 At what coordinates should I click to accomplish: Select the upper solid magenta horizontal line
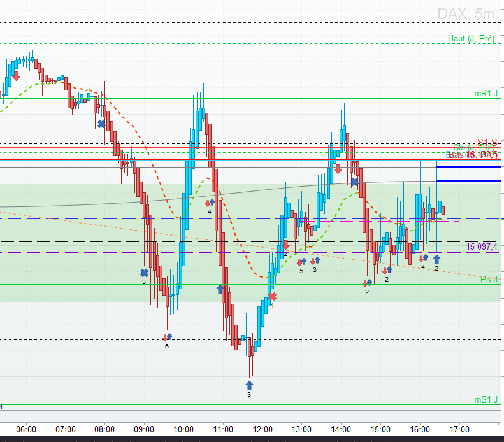pyautogui.click(x=380, y=66)
